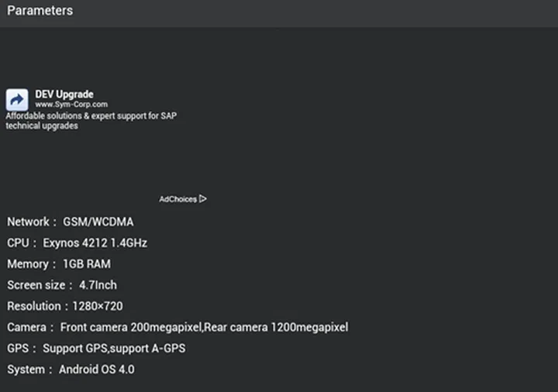Click the Rear camera 1200megapixel text
558x392 pixels.
(x=276, y=327)
